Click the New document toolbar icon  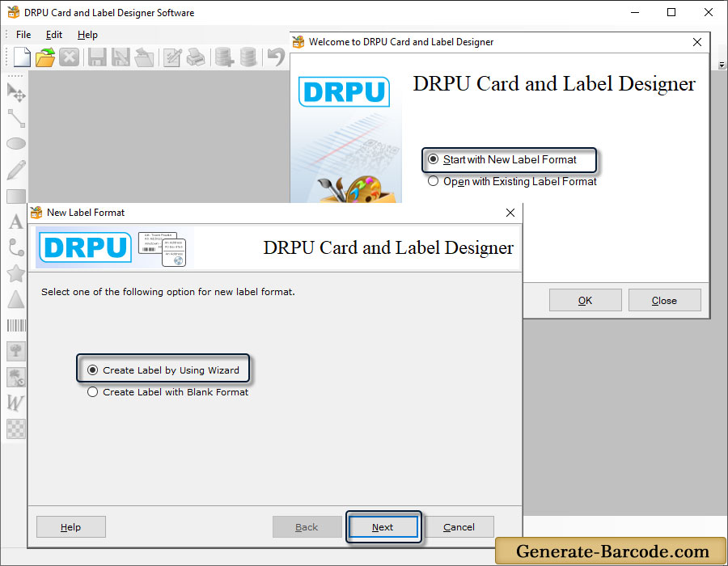coord(22,57)
